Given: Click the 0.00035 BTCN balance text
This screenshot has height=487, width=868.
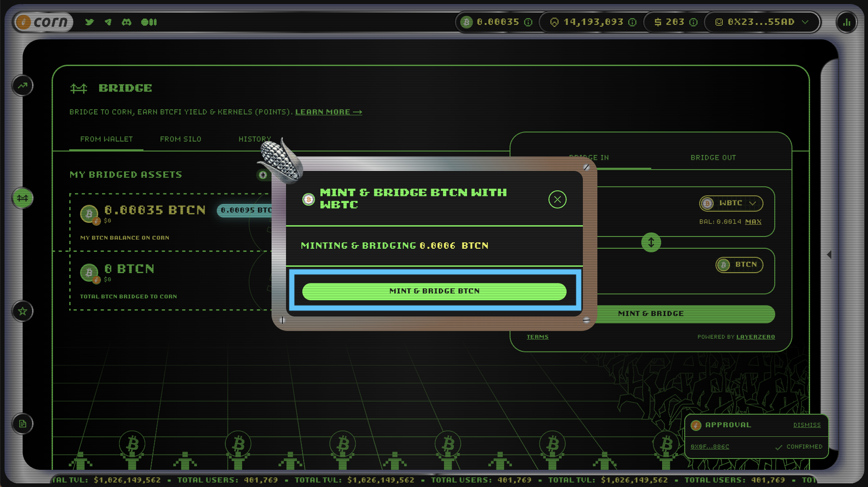Looking at the screenshot, I should coord(155,210).
